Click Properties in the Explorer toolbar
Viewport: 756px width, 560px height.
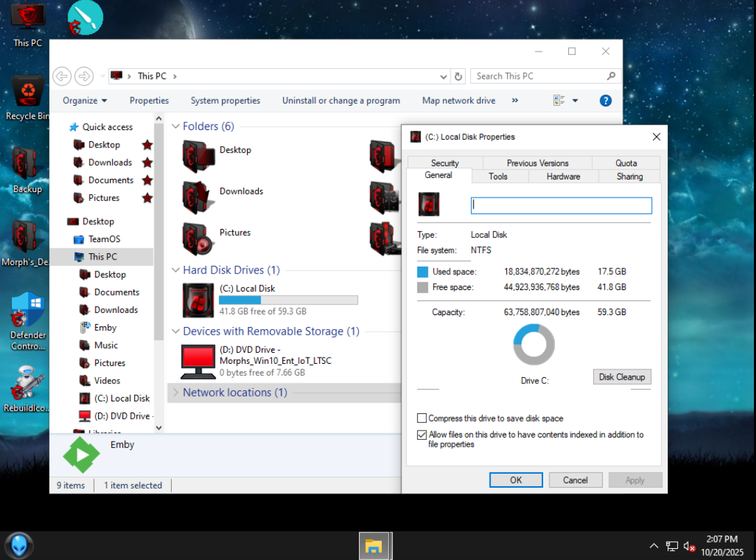click(x=149, y=100)
